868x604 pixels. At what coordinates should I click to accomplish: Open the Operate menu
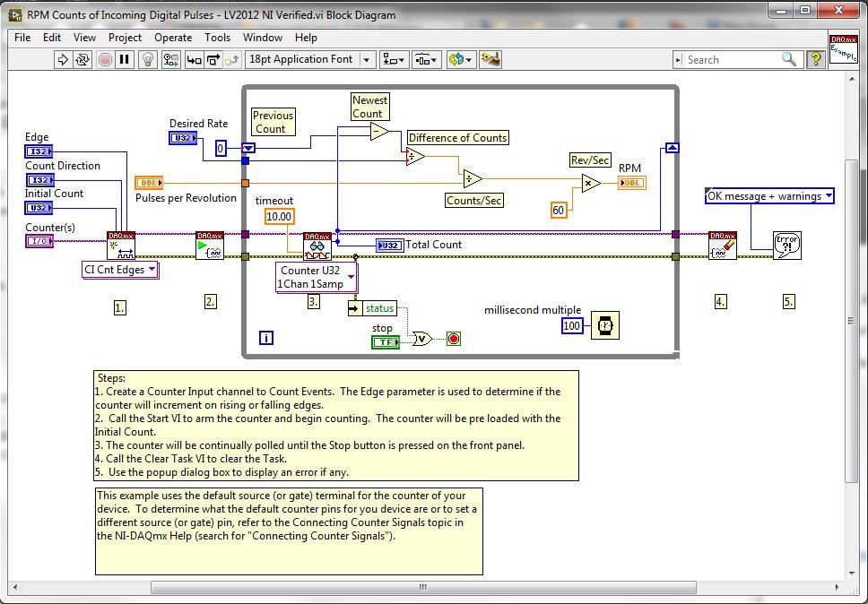173,38
